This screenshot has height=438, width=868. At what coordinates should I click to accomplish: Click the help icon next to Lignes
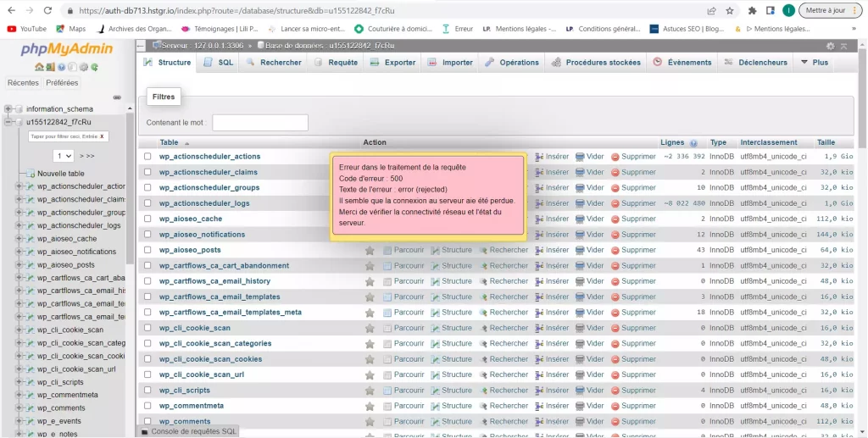[x=693, y=142]
